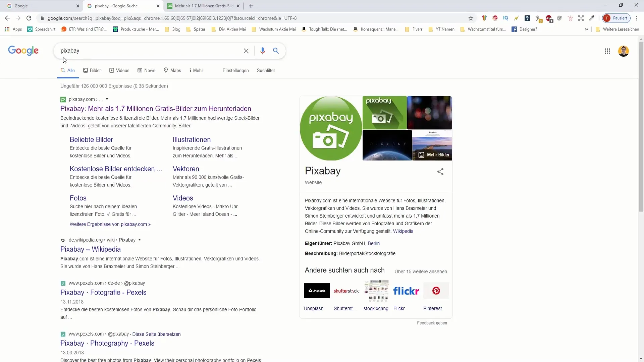Viewport: 644px width, 362px height.
Task: Click the Bookmark star icon in address bar
Action: [x=471, y=18]
